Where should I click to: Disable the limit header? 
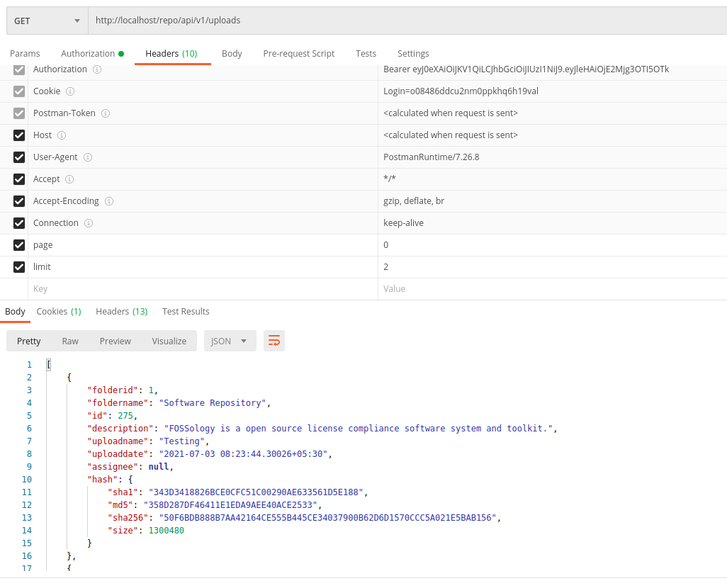click(x=18, y=267)
